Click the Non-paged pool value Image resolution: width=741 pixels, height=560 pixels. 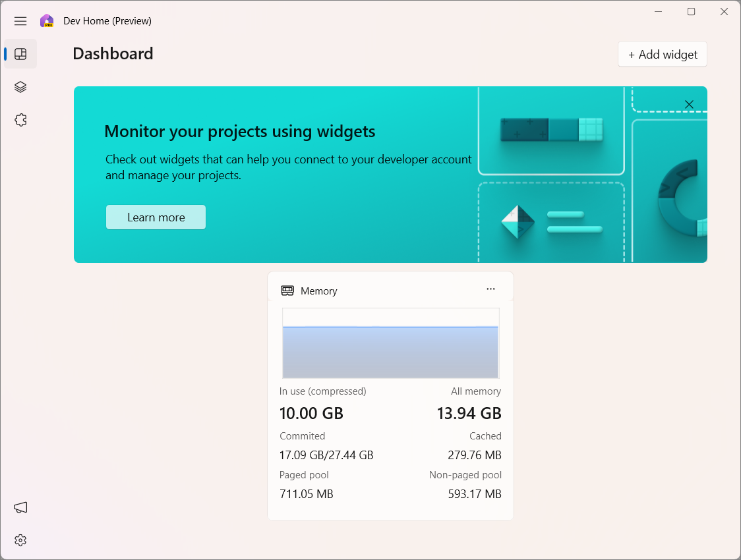[x=474, y=493]
